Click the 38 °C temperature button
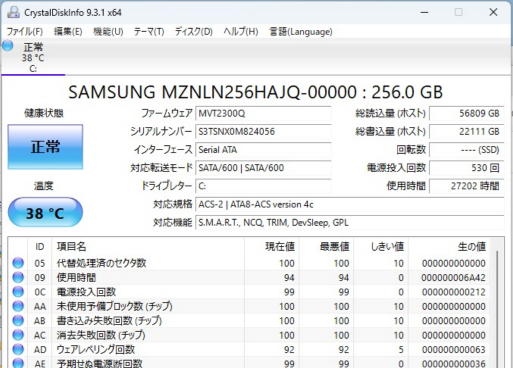513x368 pixels. click(x=45, y=213)
